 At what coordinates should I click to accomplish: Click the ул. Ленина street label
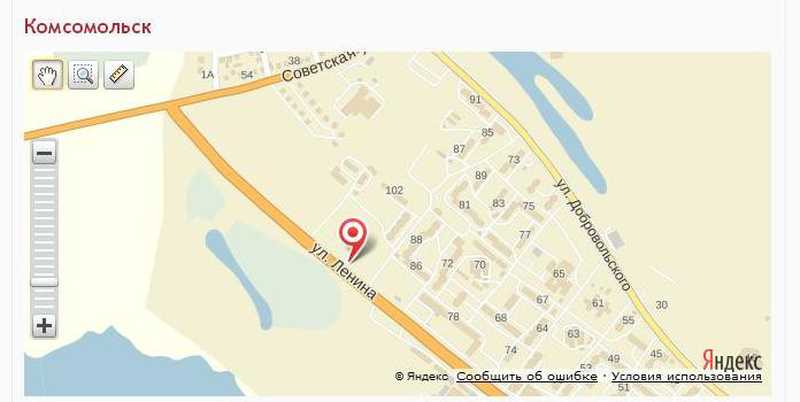tap(344, 272)
